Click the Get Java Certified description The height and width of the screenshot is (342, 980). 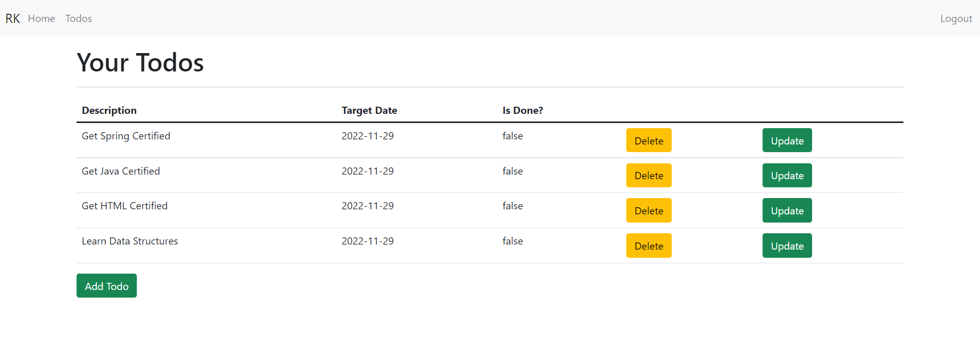click(x=121, y=171)
